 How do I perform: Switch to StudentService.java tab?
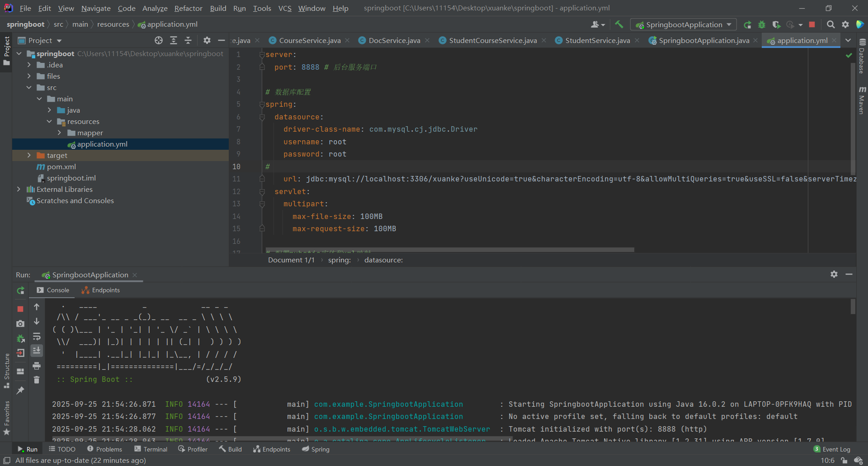[597, 40]
